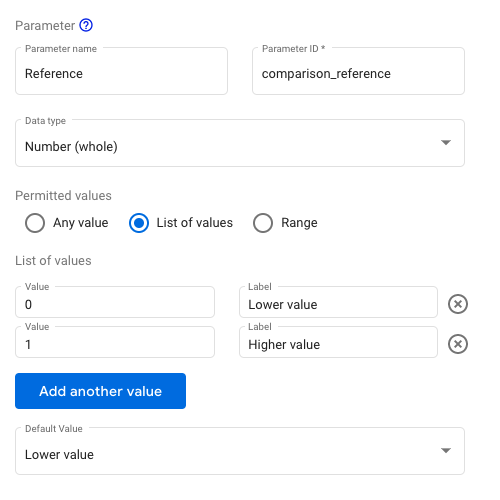500x500 pixels.
Task: Select the List of values radio option
Action: 139,223
